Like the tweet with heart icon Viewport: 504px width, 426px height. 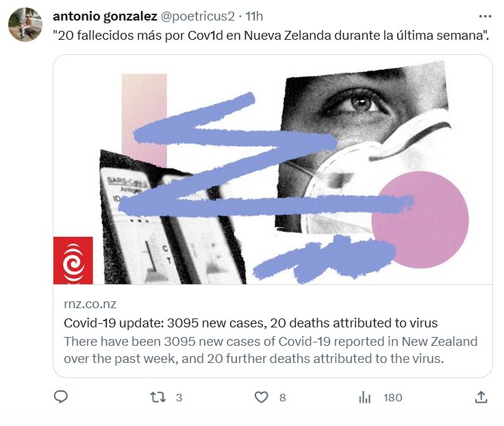261,397
